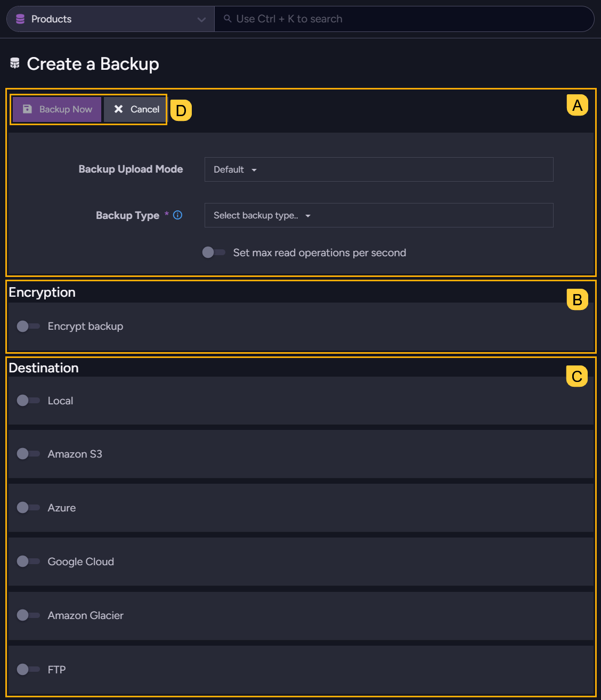Click the magnifying glass icon in the search bar
Screen dimensions: 601x700
point(228,19)
